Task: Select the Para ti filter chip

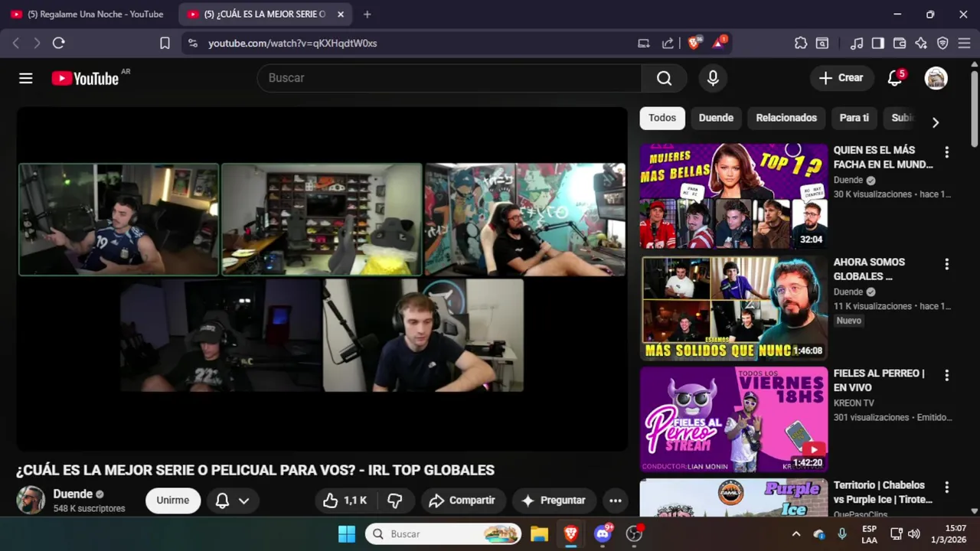Action: click(854, 118)
